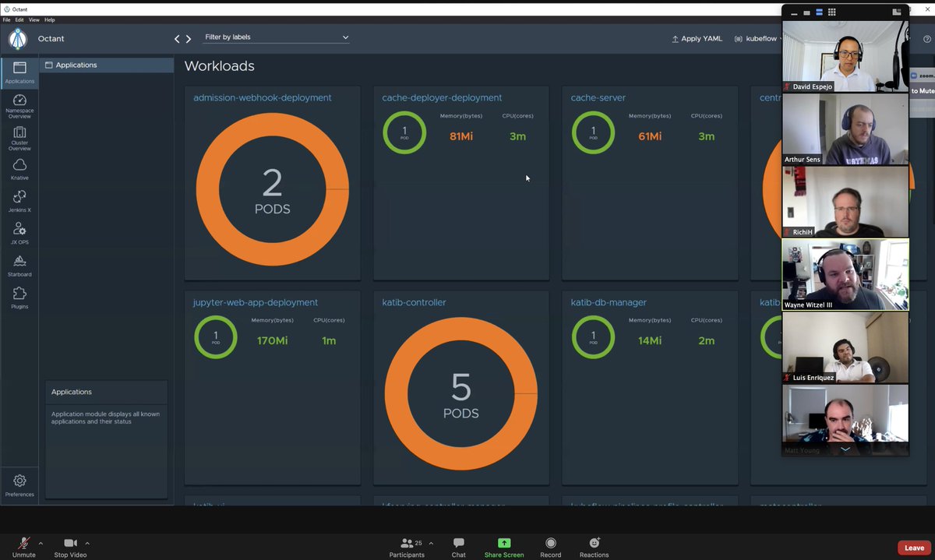Click katib-db-manager 1 pod ring
The width and height of the screenshot is (935, 560).
(x=593, y=336)
